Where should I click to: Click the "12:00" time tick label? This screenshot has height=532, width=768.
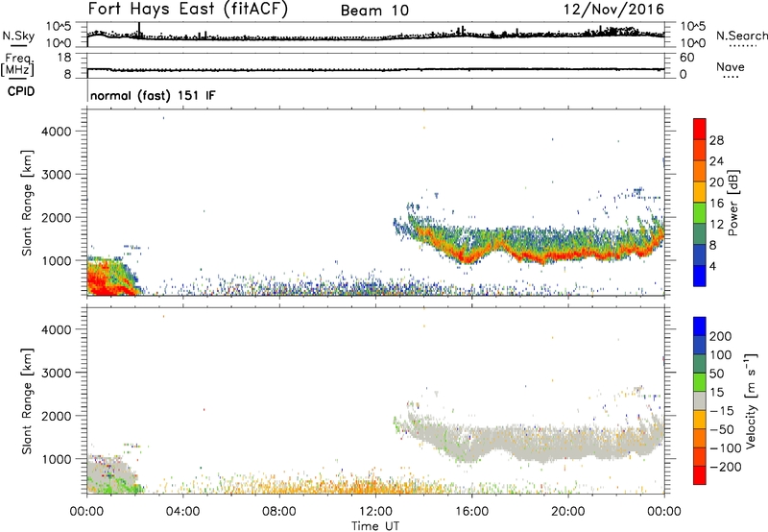tap(375, 512)
